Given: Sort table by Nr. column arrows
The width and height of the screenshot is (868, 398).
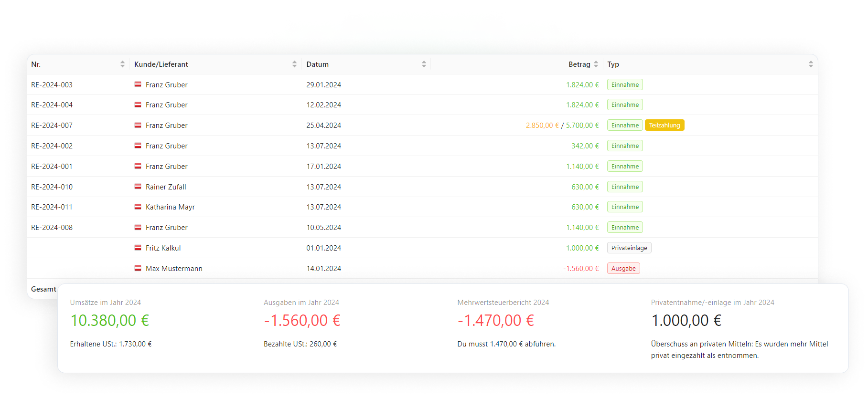Looking at the screenshot, I should coord(122,64).
